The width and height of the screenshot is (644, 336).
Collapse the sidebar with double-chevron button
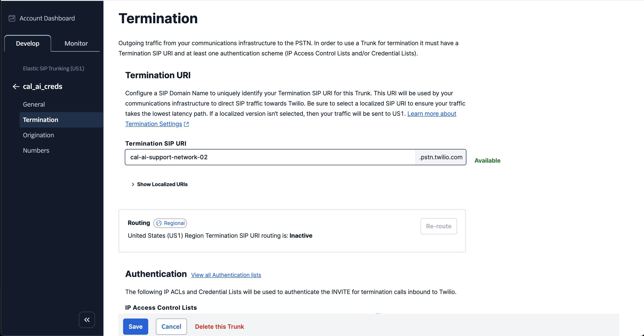(87, 320)
